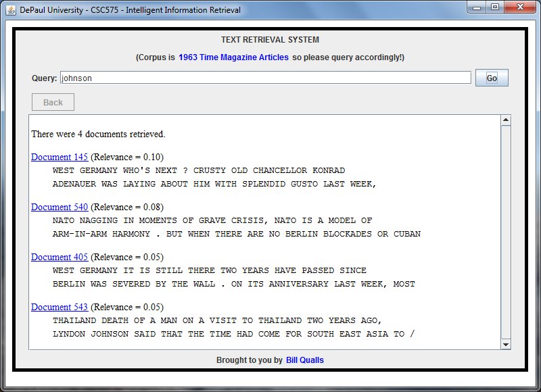Click the Java icon in the title bar
Image resolution: width=541 pixels, height=392 pixels.
(11, 10)
